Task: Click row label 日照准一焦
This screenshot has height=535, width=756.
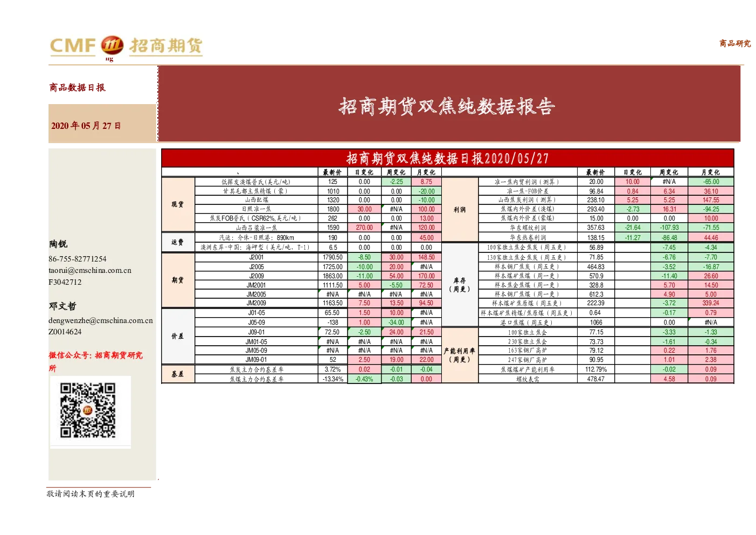Action: point(256,209)
